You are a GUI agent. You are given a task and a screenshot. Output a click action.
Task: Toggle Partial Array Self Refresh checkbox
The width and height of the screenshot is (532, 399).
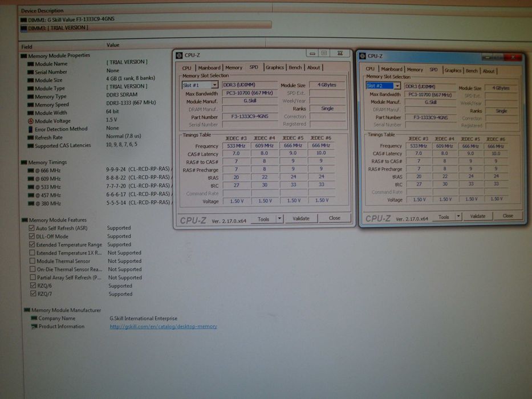point(33,277)
